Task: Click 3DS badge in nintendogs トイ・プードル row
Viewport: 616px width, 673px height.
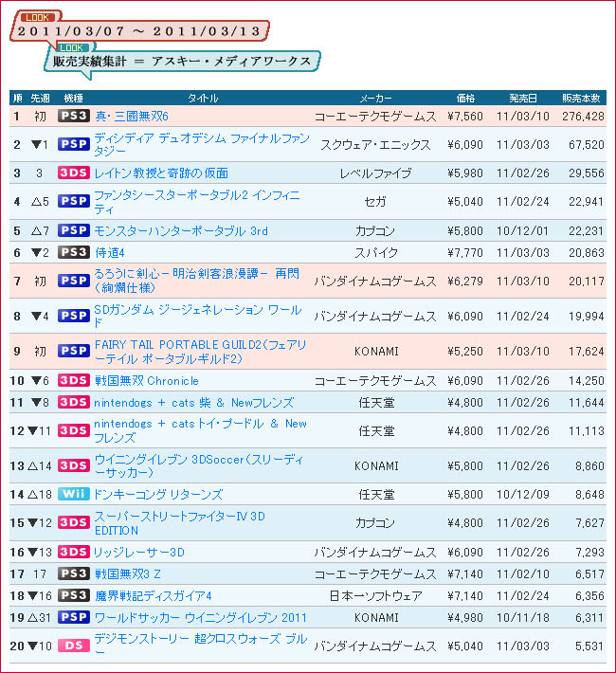Action: coord(74,430)
